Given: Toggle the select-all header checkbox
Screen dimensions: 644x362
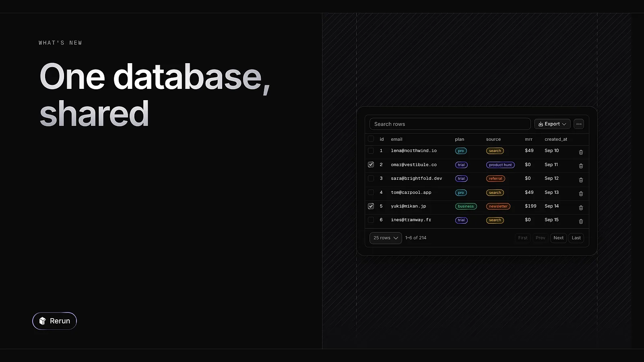Looking at the screenshot, I should [x=371, y=139].
